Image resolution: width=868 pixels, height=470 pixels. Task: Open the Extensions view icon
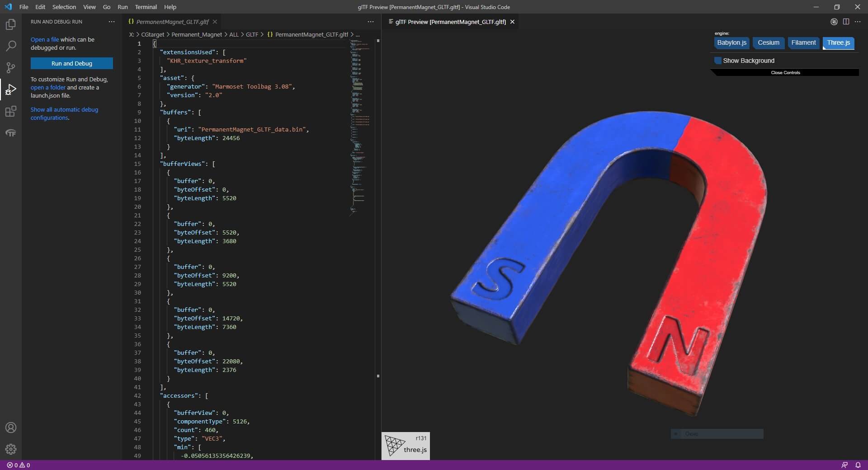coord(11,111)
